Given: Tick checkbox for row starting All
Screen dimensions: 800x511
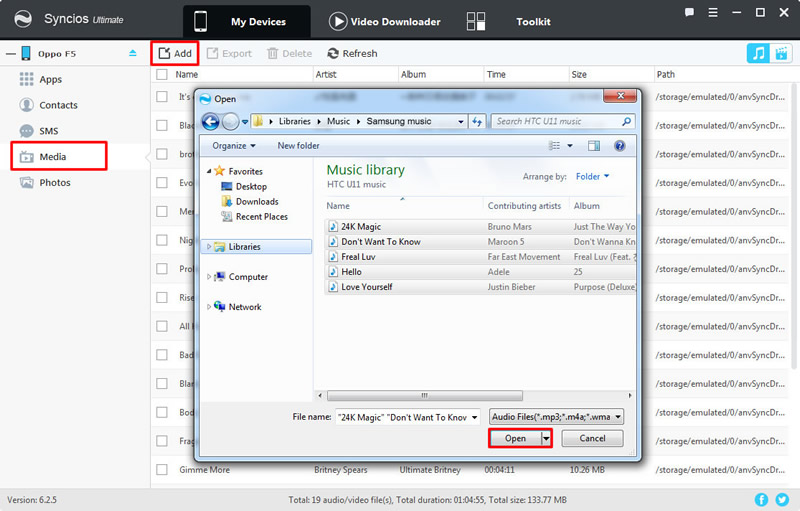Looking at the screenshot, I should [162, 326].
